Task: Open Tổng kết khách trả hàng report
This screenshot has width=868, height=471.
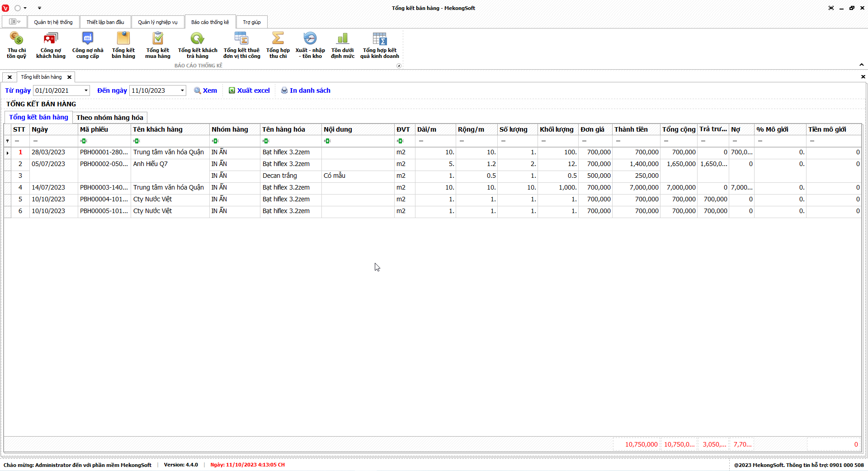Action: pos(198,45)
